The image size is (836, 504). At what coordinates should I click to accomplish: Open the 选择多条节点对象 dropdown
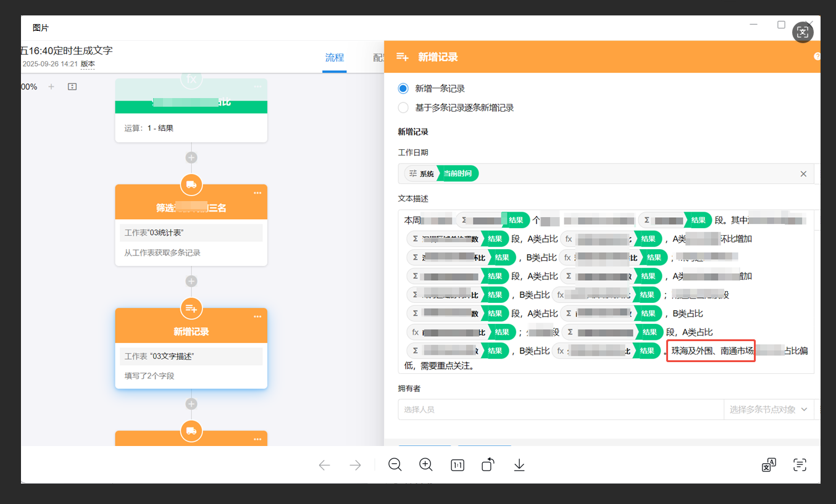tap(769, 409)
